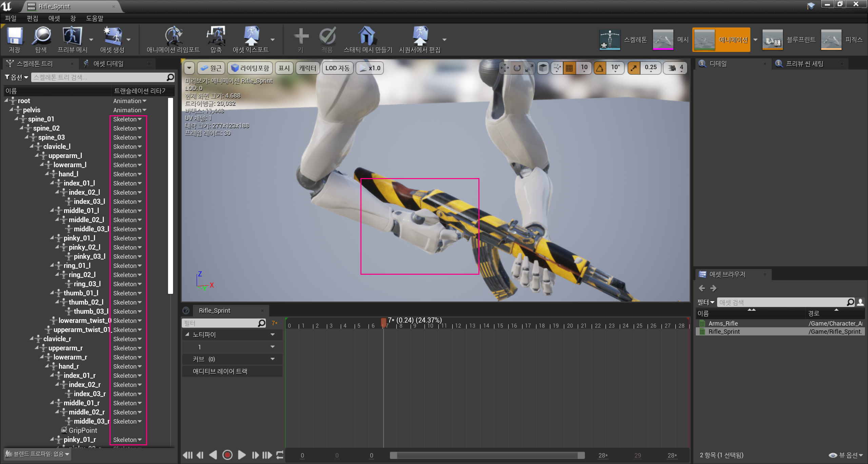
Task: Collapse the pelvis bone tree node
Action: point(12,110)
